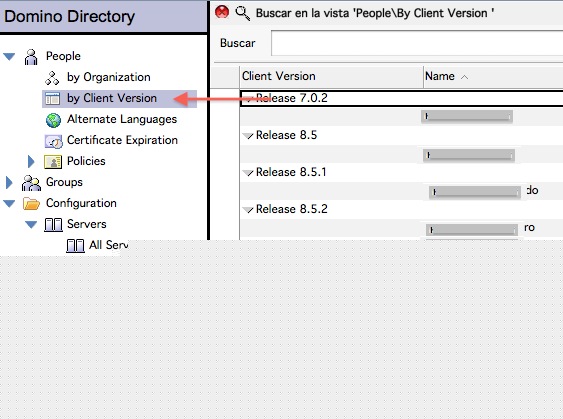Viewport: 563px width, 419px height.
Task: Open the All Servers view
Action: [108, 245]
